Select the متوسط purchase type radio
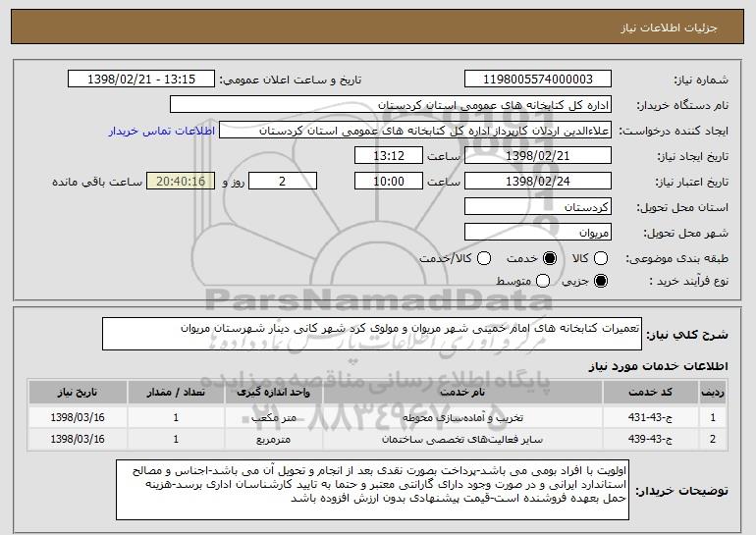This screenshot has width=756, height=535. click(x=543, y=281)
